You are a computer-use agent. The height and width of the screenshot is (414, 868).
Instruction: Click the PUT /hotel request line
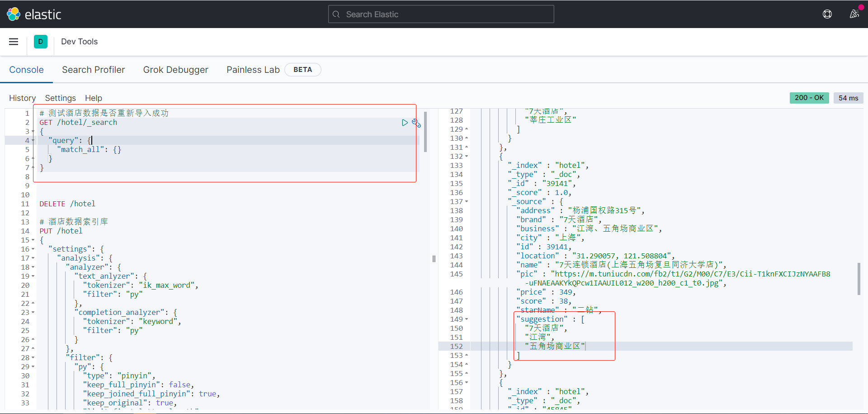point(61,231)
